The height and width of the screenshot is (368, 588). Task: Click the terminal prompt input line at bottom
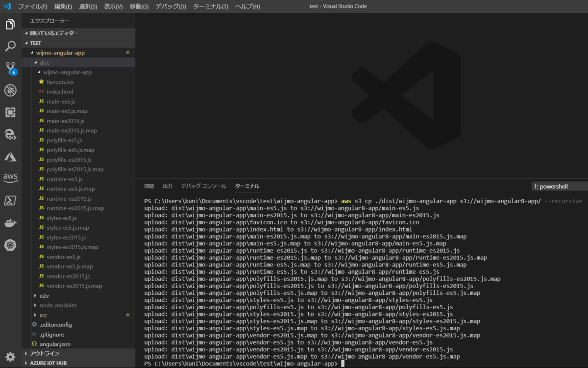coord(245,364)
